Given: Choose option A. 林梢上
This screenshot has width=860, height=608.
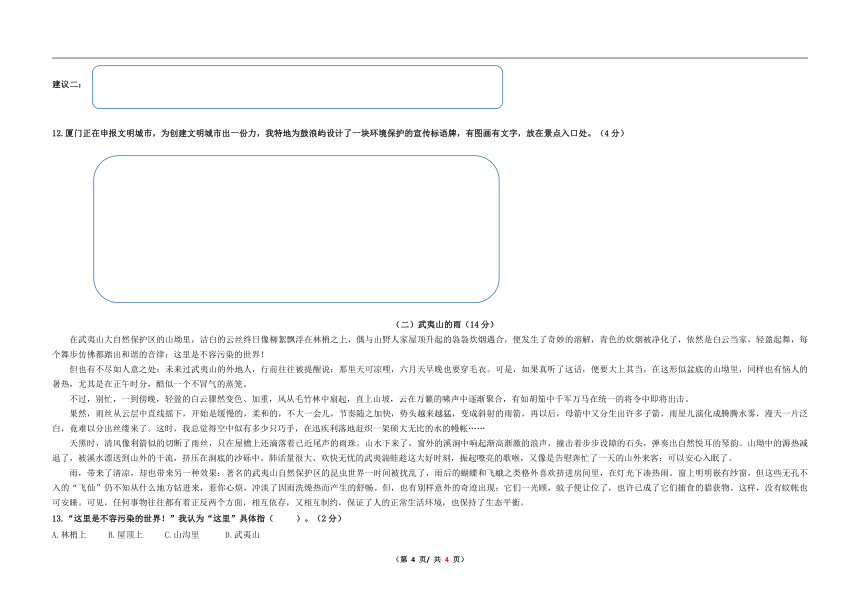Looking at the screenshot, I should 69,535.
